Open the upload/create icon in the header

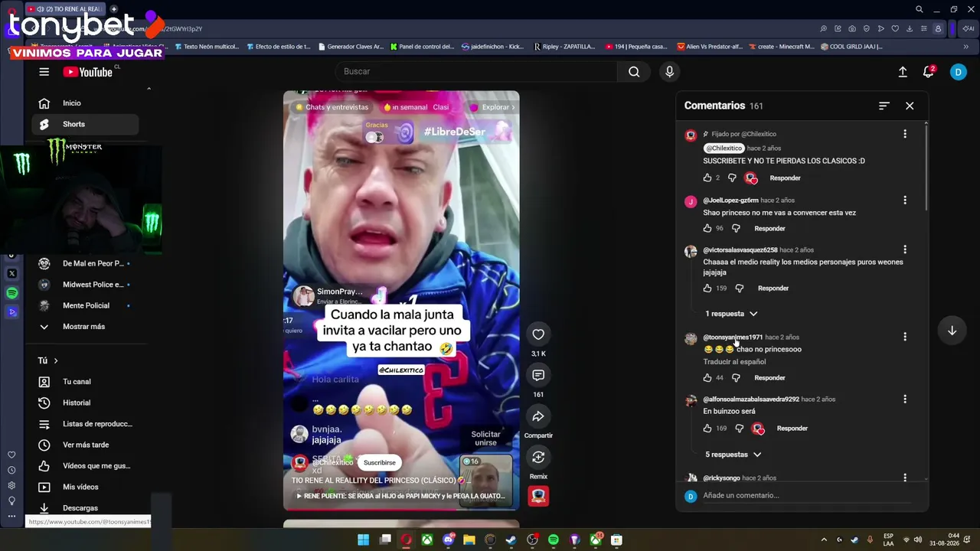point(903,71)
